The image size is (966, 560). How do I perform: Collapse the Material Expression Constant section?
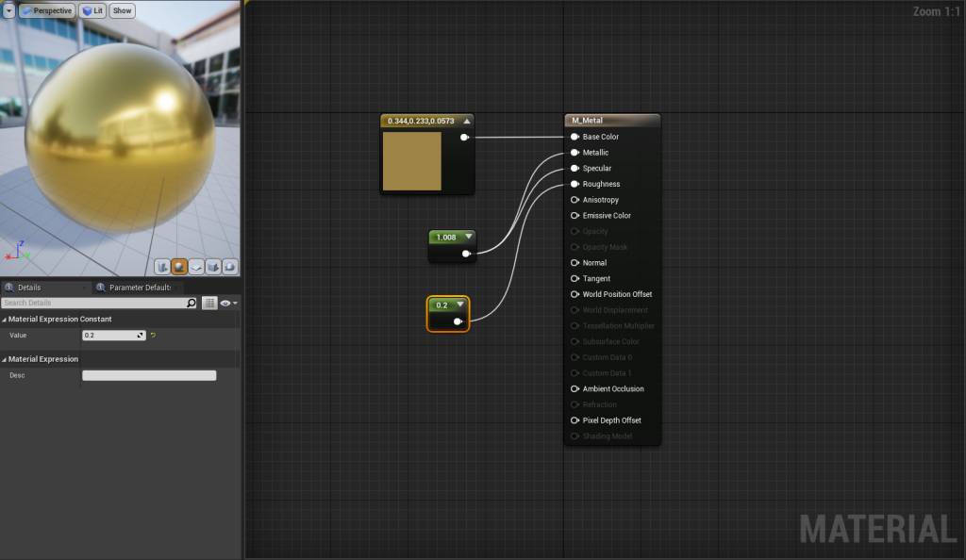[5, 320]
